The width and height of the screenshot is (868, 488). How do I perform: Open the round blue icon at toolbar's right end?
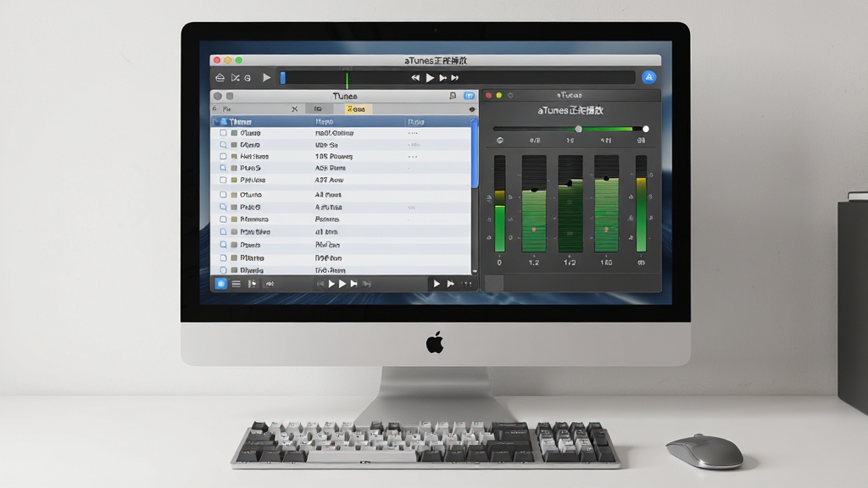[x=648, y=77]
